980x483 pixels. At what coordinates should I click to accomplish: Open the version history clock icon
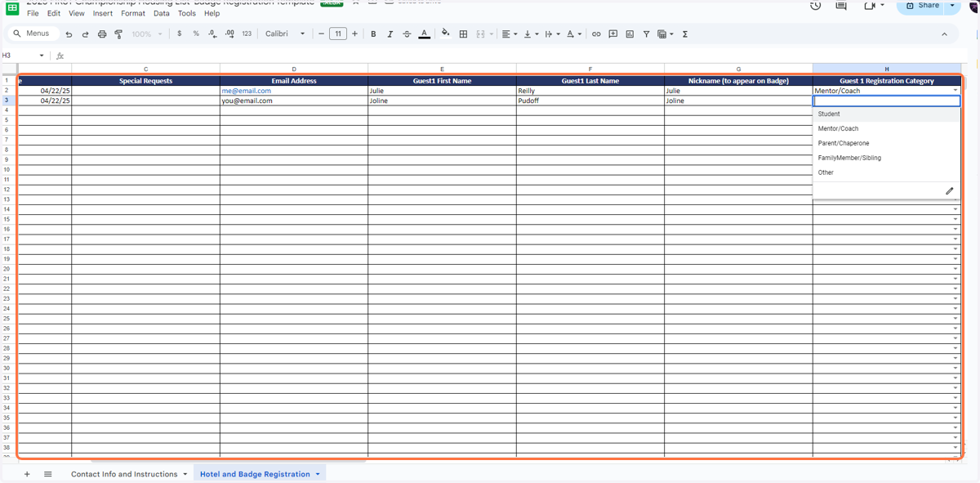815,6
